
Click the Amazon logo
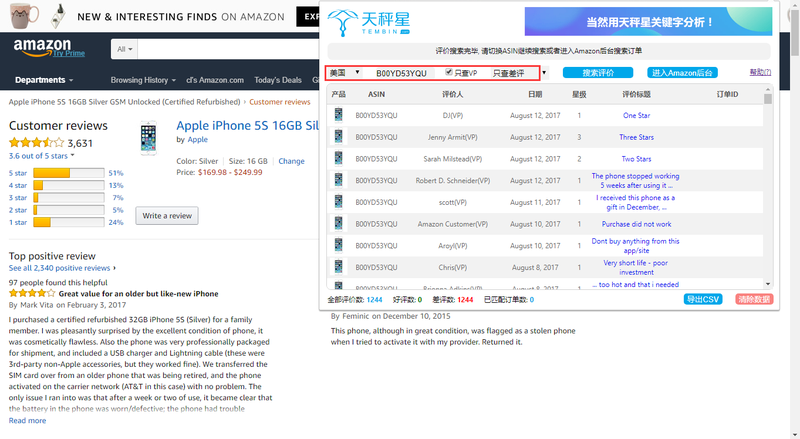click(42, 47)
